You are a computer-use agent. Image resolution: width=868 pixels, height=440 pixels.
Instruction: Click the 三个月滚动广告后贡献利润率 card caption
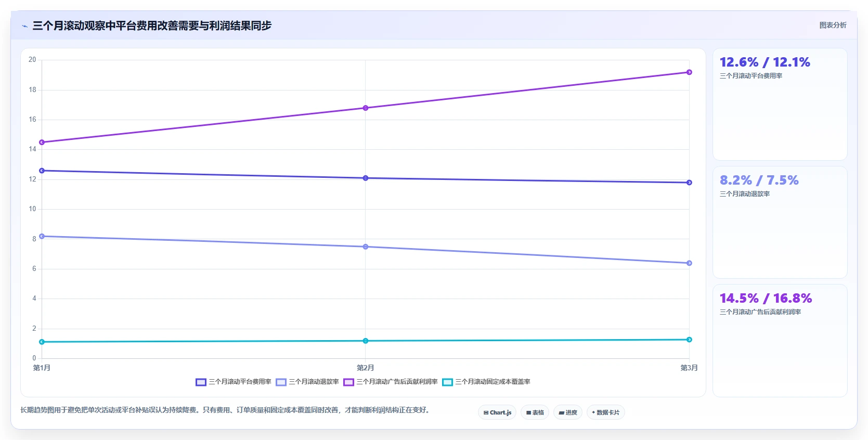point(760,312)
